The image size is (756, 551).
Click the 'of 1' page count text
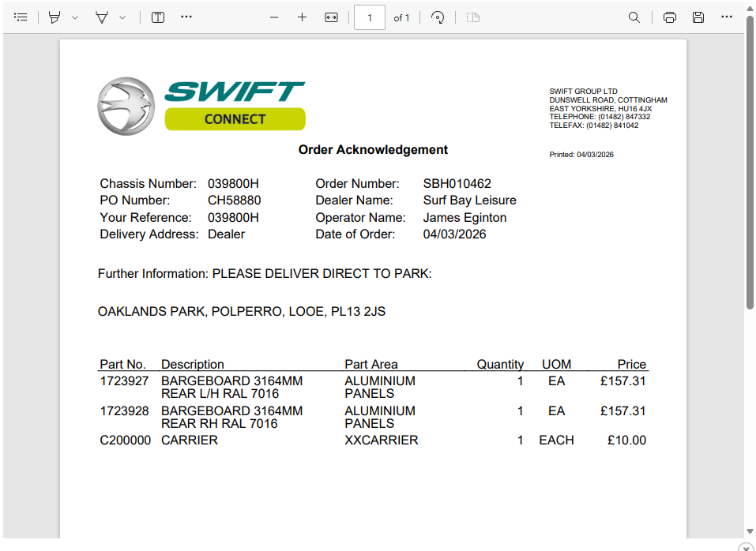401,18
